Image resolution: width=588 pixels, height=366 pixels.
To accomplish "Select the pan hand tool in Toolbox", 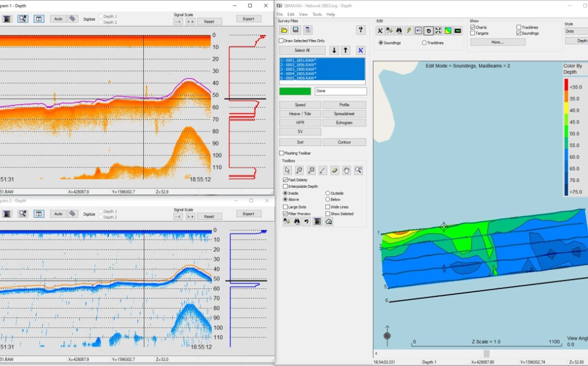I will pyautogui.click(x=346, y=170).
